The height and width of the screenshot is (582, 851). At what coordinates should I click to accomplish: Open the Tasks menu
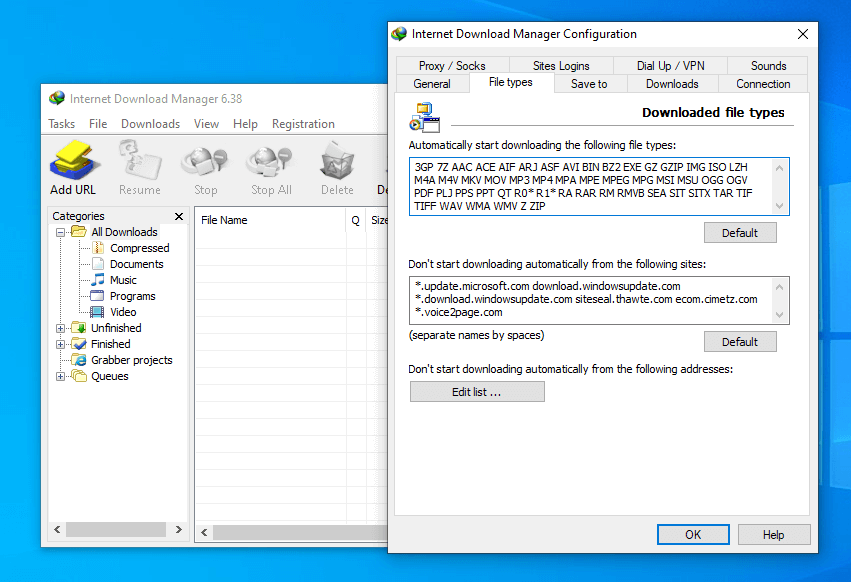pyautogui.click(x=61, y=124)
